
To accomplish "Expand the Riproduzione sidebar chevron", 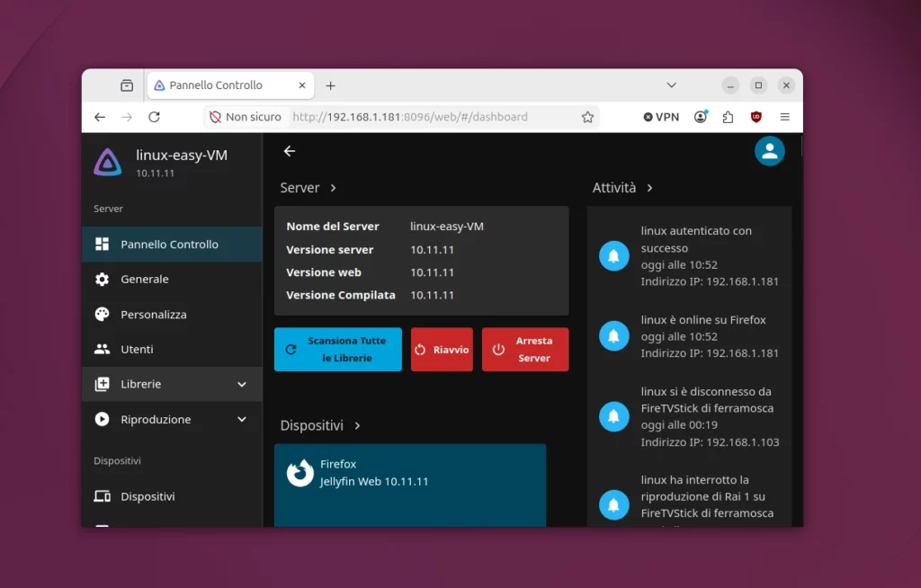I will click(x=241, y=419).
